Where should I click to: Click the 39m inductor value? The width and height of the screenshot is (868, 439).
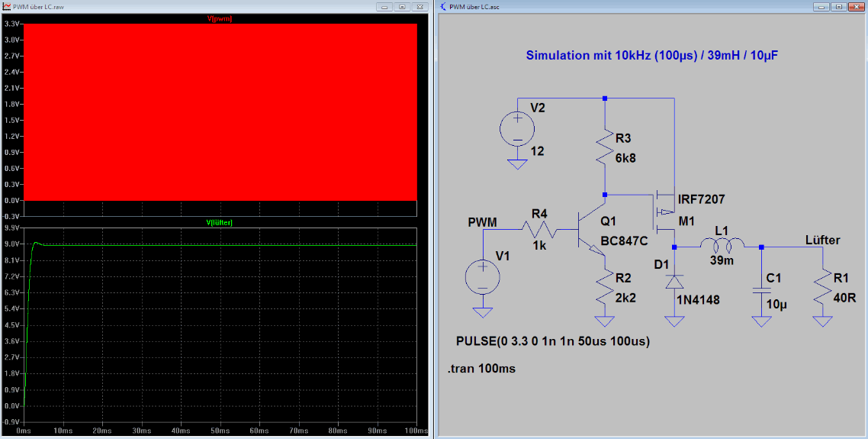click(722, 260)
